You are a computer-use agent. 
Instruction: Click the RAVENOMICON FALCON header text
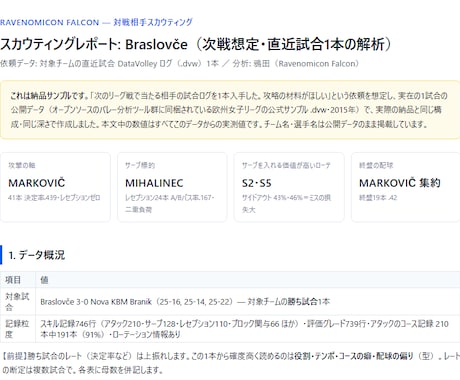[96, 22]
